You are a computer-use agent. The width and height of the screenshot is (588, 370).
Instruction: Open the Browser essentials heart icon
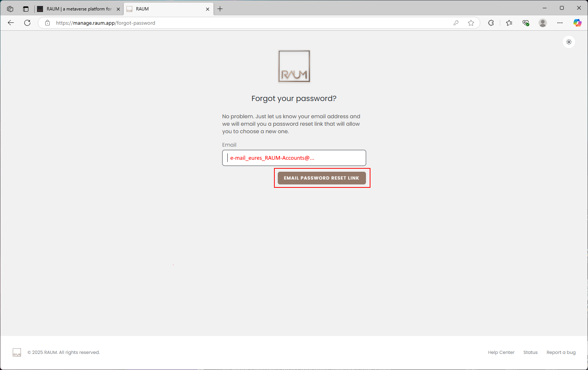pos(526,23)
